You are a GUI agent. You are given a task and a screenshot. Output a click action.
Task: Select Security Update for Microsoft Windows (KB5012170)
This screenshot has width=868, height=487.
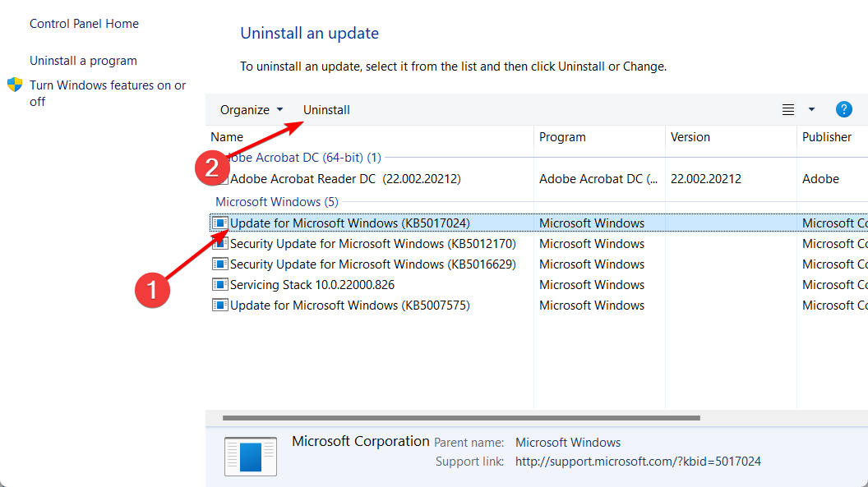[x=372, y=244]
